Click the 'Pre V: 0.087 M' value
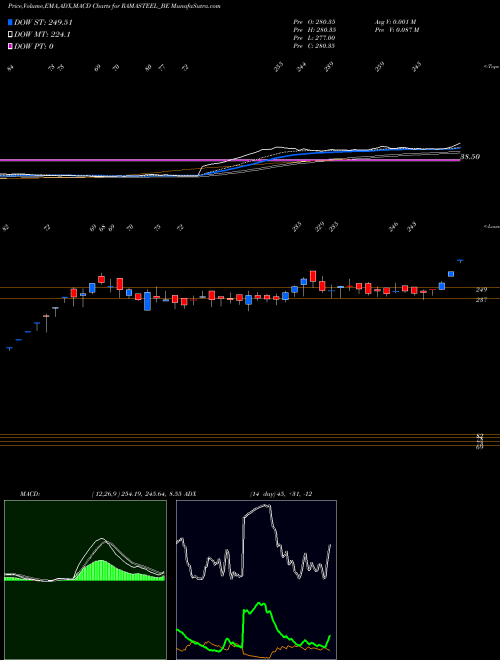Screen dimensions: 500x660 tap(396, 30)
